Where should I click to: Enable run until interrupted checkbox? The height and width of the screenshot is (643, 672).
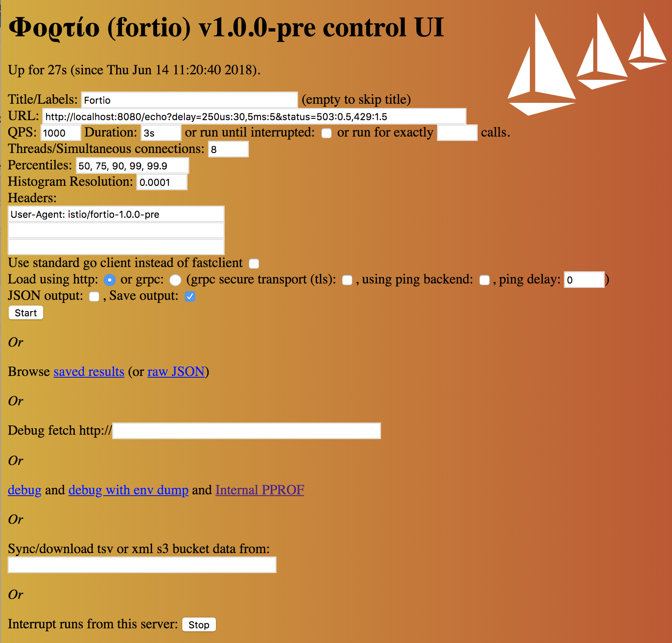tap(326, 133)
